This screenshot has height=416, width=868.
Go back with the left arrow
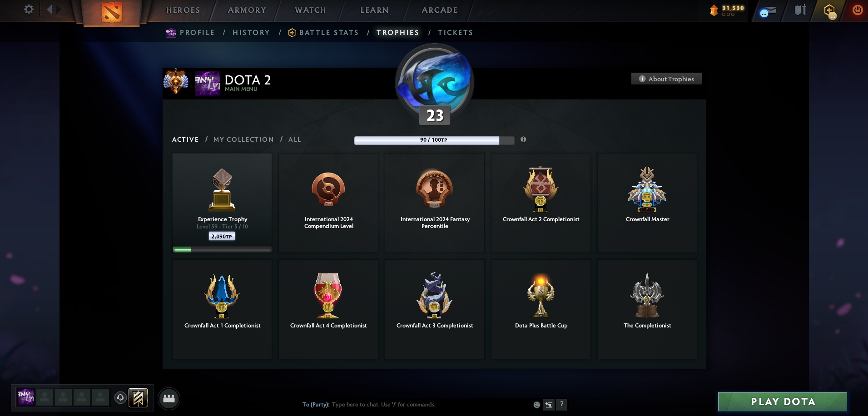pos(49,9)
